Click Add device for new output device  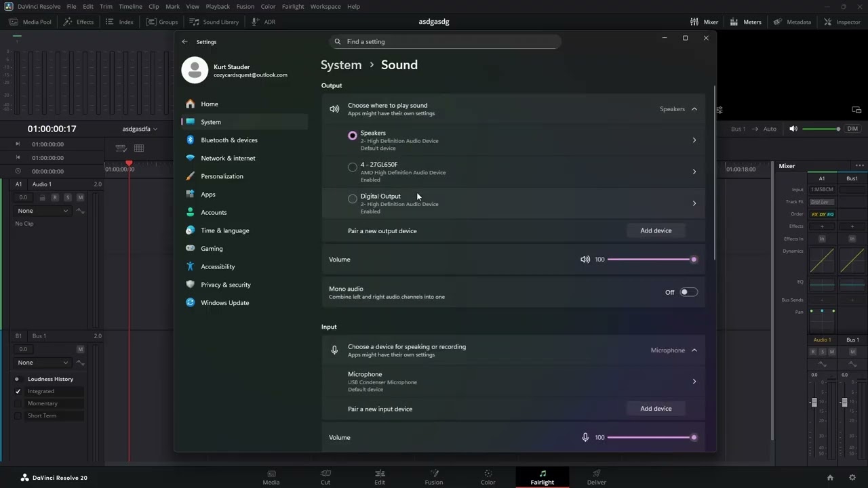pyautogui.click(x=656, y=231)
